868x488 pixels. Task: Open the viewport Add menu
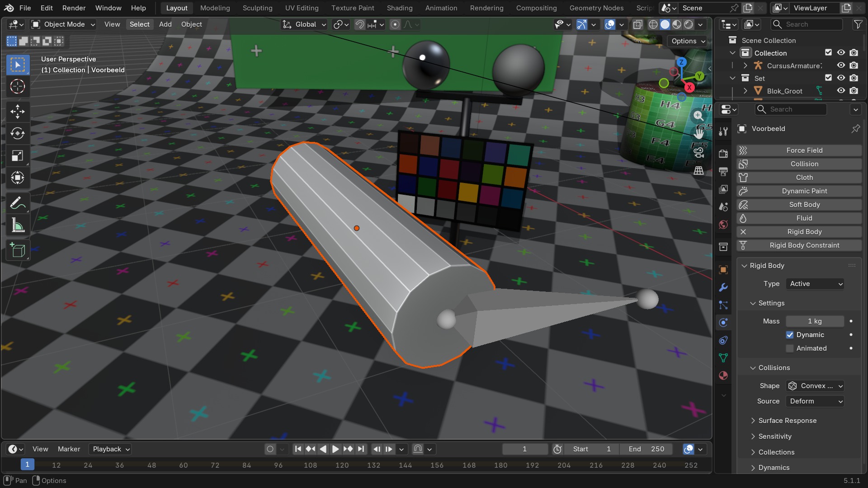[165, 24]
